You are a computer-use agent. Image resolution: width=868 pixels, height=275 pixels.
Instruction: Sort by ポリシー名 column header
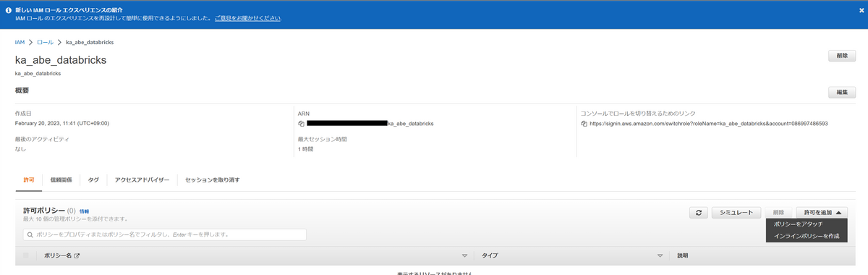[57, 255]
